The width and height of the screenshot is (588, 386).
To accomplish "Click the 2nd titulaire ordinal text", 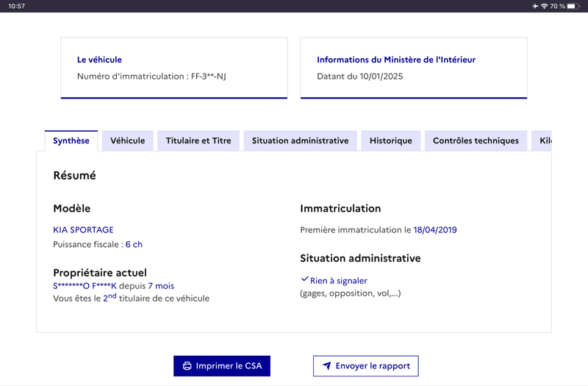I will pyautogui.click(x=110, y=298).
